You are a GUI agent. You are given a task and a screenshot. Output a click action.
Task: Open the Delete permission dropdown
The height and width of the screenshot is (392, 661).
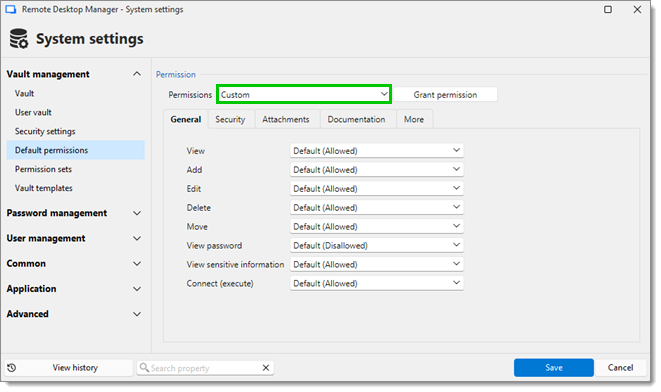click(x=376, y=207)
